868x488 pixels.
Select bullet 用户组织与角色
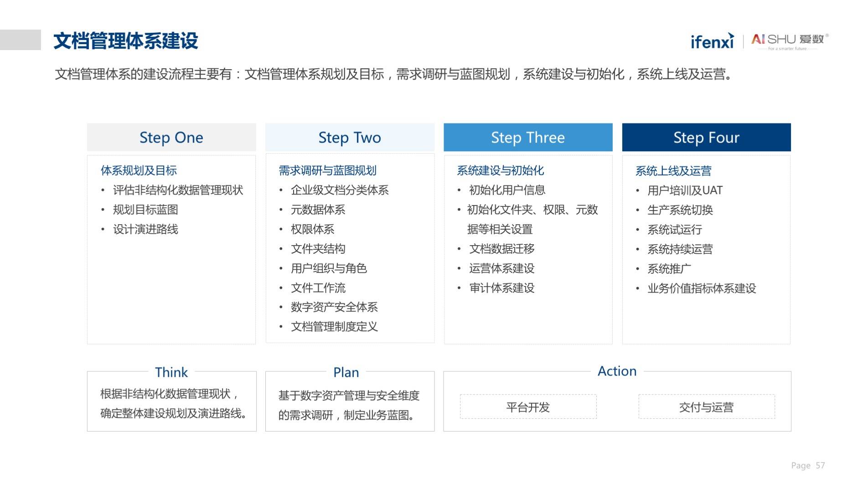click(x=329, y=268)
